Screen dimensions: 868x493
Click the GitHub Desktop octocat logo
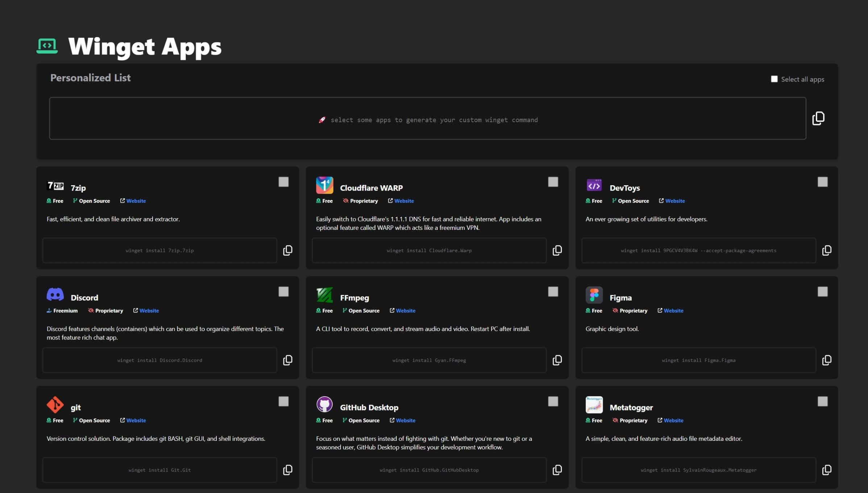325,405
